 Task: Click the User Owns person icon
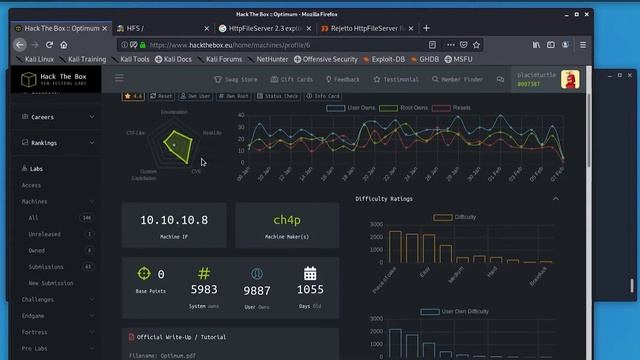point(257,273)
